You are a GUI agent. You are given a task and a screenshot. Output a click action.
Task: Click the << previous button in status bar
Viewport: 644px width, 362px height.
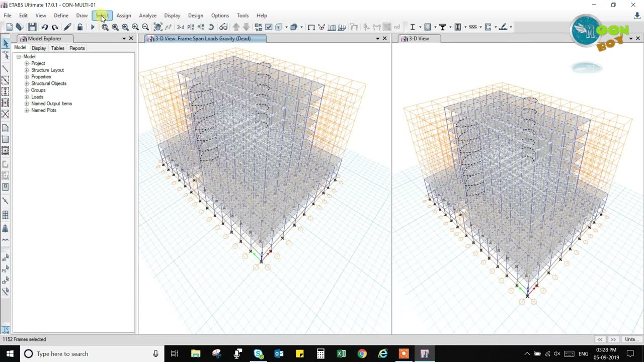(600, 339)
